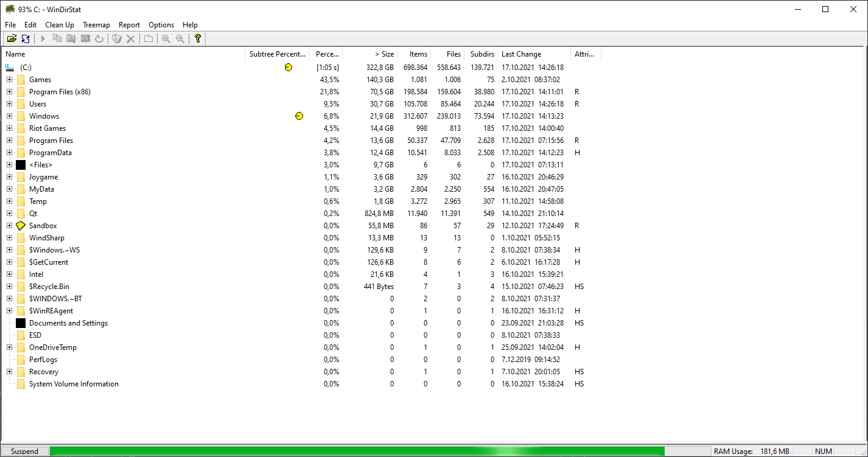Image resolution: width=868 pixels, height=457 pixels.
Task: Expand the Program Files (x86) node
Action: click(x=9, y=92)
